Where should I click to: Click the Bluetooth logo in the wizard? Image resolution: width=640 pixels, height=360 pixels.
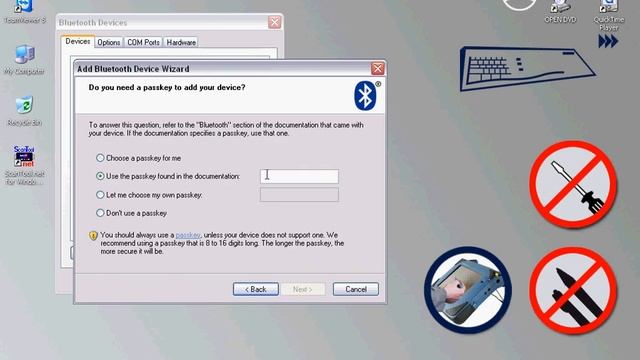(x=365, y=96)
